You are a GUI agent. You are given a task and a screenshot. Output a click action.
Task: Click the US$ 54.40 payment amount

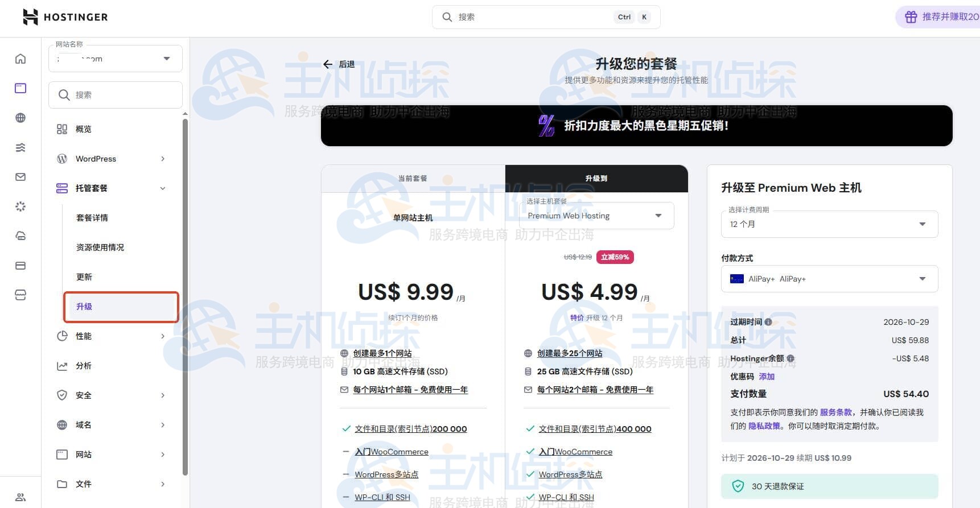(x=906, y=394)
